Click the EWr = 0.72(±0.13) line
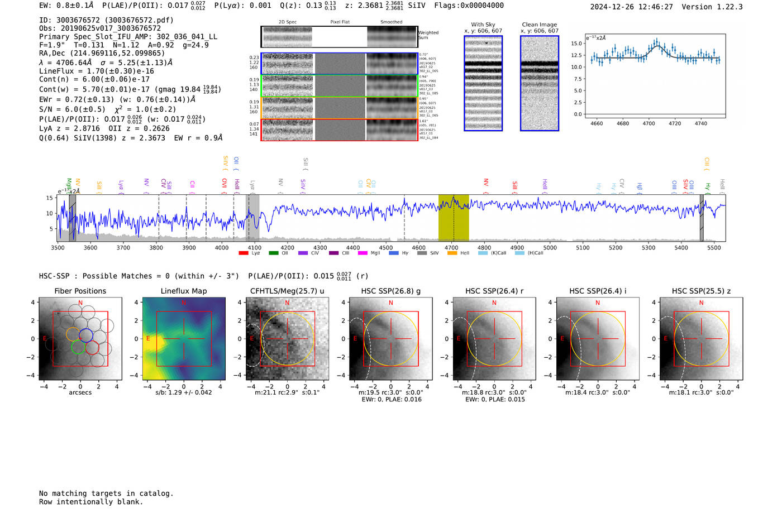 pos(117,99)
